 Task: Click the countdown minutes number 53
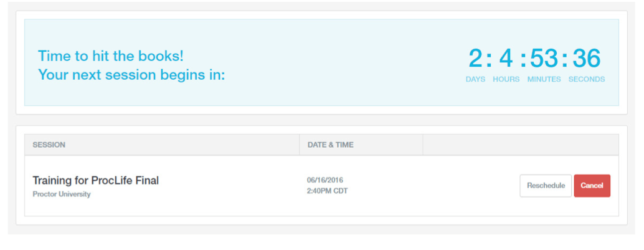544,59
